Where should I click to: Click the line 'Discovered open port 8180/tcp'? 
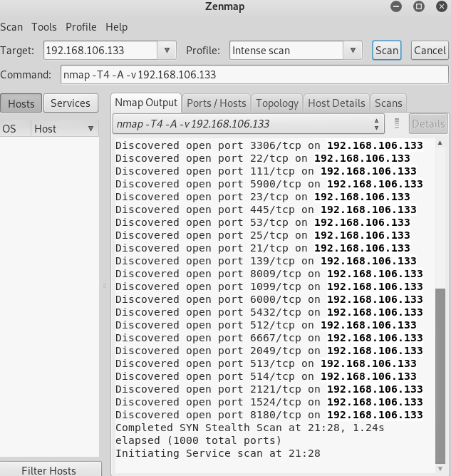tap(269, 415)
